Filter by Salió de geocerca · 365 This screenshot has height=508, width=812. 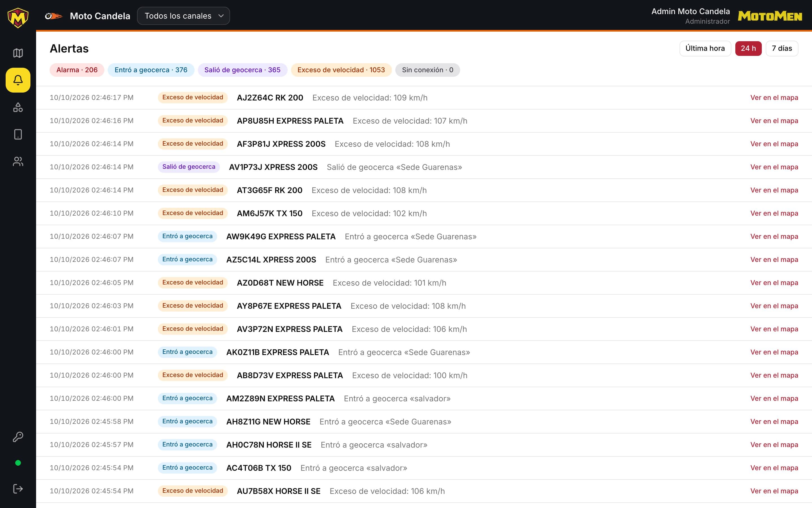click(x=242, y=70)
